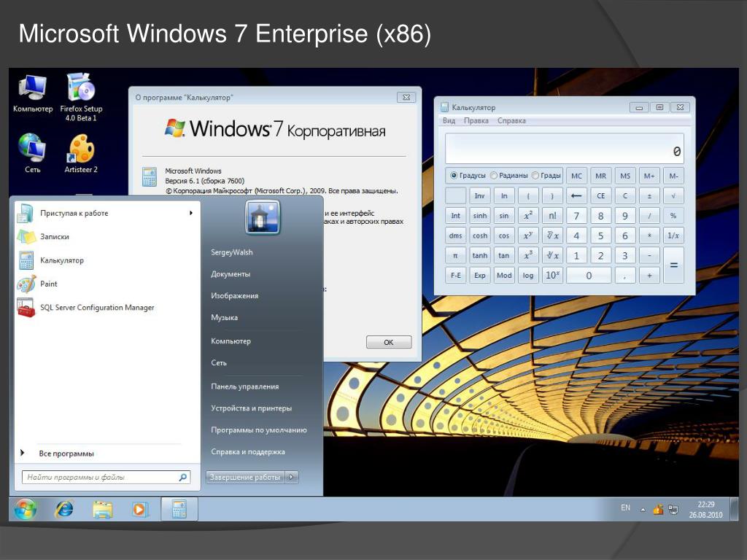The image size is (747, 560).
Task: Open Windows Explorer from the taskbar
Action: click(x=102, y=509)
